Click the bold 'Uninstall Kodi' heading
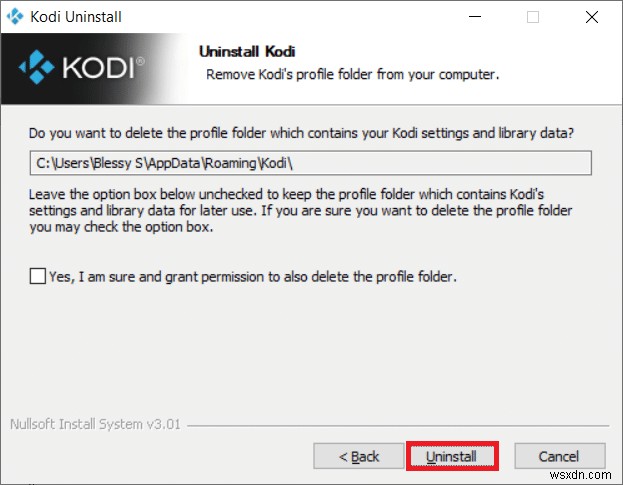Screen dimensions: 623x485 (247, 52)
